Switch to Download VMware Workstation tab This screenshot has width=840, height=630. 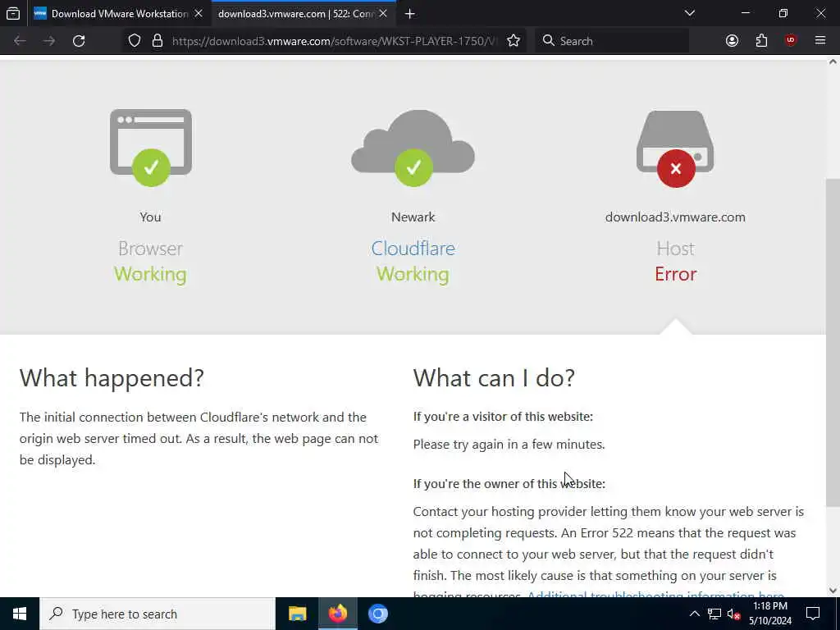pyautogui.click(x=119, y=13)
